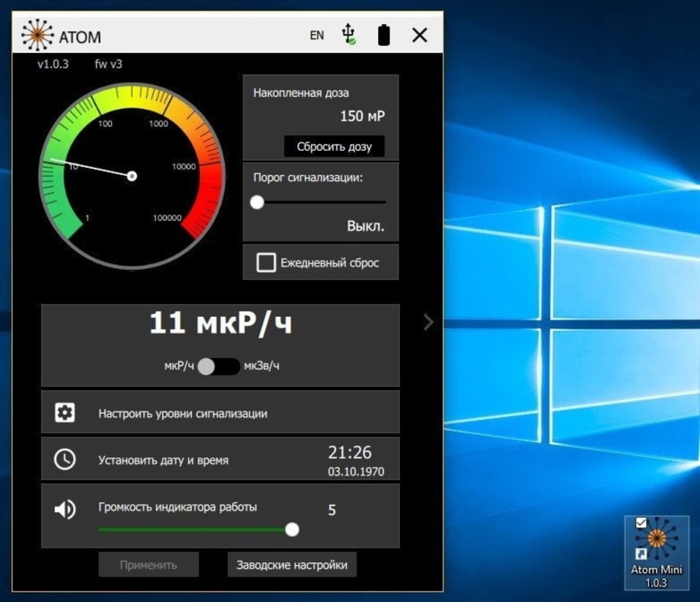The height and width of the screenshot is (602, 700).
Task: Click the Порог сигнализации slider handle
Action: pyautogui.click(x=257, y=203)
